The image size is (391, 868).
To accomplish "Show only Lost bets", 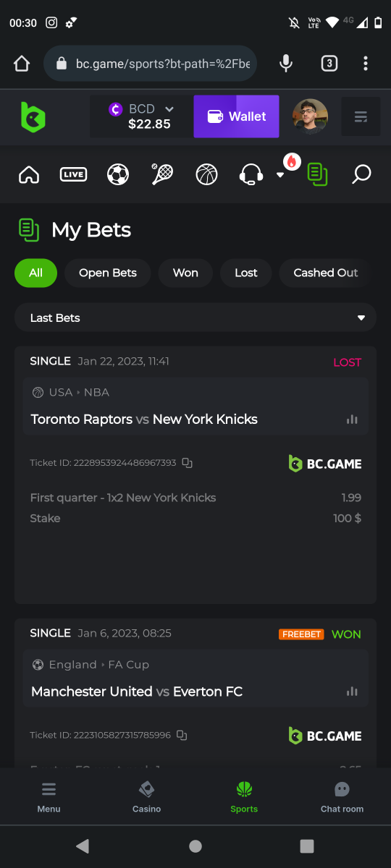I will (246, 273).
